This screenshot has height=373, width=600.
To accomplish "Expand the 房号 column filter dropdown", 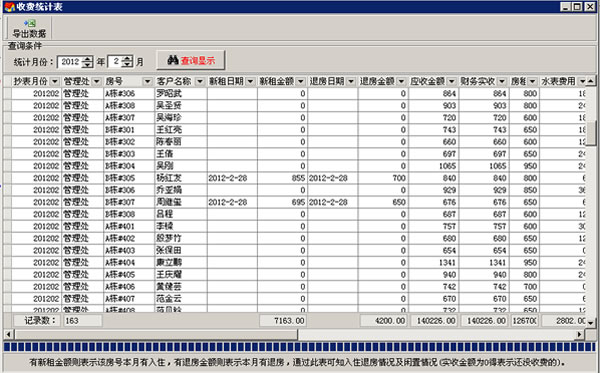I will click(x=148, y=81).
